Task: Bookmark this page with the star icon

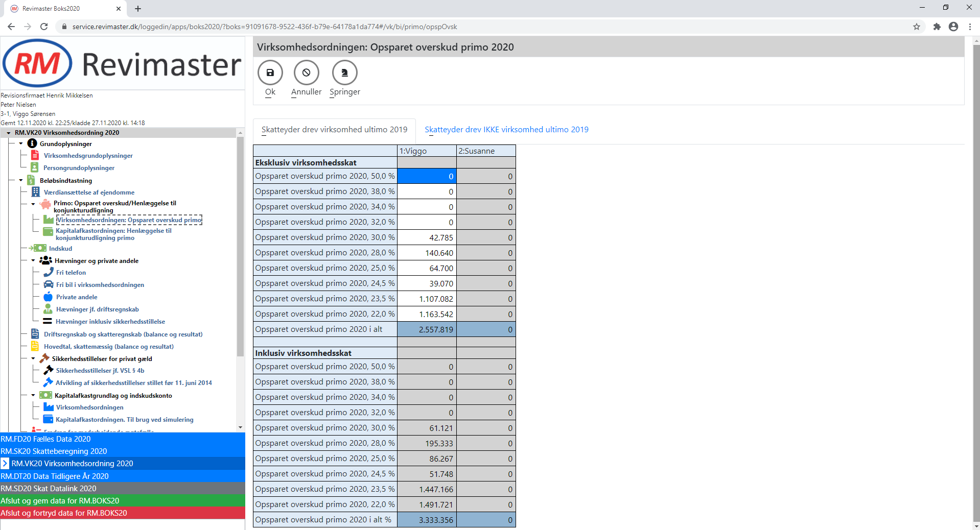Action: coord(916,27)
